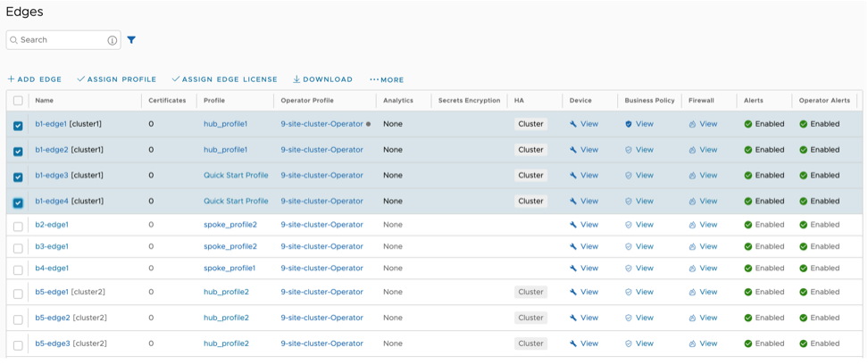Click Firewall icon for b1-edge3 row
The width and height of the screenshot is (868, 364).
coord(692,176)
